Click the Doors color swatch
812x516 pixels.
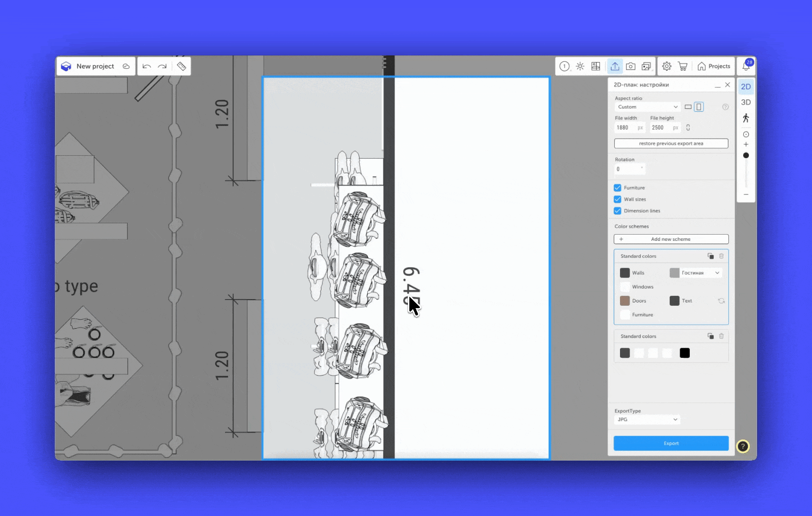[625, 301]
